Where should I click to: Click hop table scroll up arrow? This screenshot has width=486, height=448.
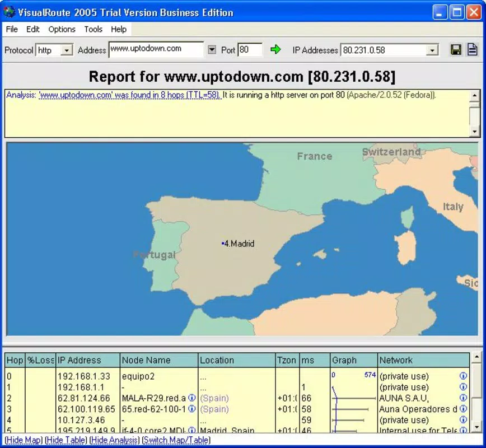pyautogui.click(x=476, y=357)
